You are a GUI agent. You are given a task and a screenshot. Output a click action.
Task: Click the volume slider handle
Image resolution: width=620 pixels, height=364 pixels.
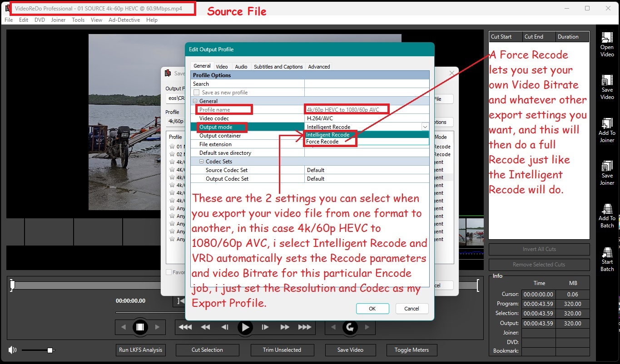50,350
